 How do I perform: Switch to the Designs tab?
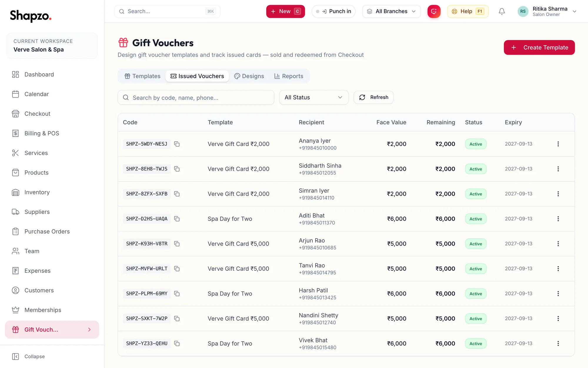pyautogui.click(x=249, y=76)
